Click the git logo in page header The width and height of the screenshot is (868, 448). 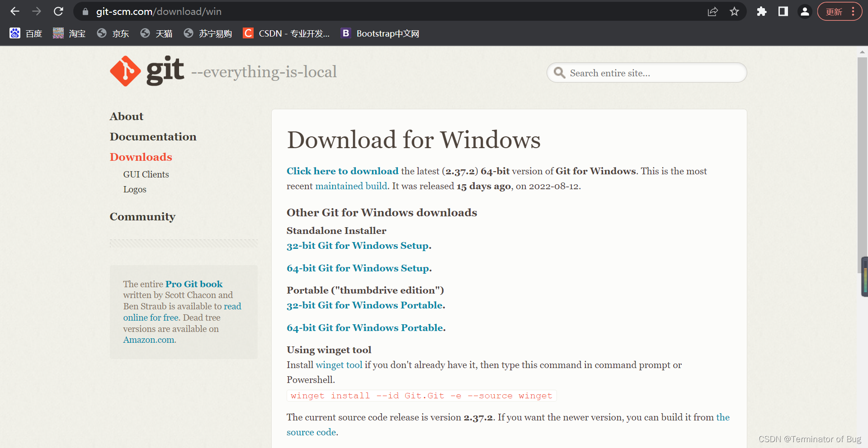[x=147, y=71]
